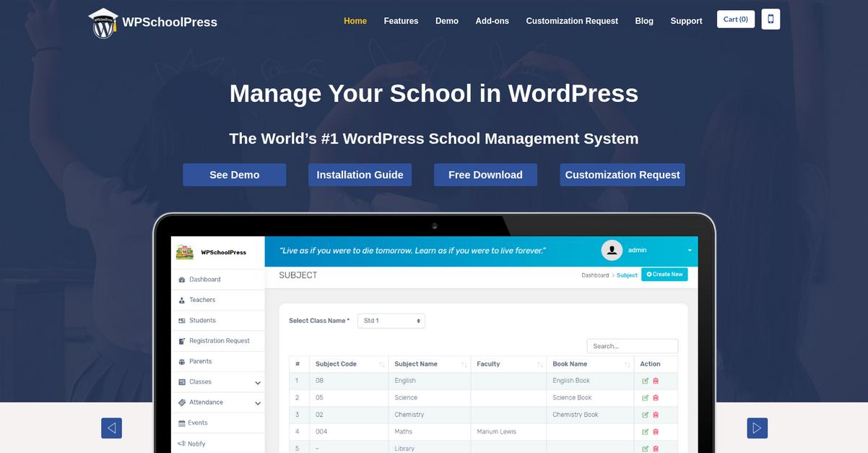Click the Dashboard breadcrumb link
This screenshot has height=453, width=868.
[595, 275]
